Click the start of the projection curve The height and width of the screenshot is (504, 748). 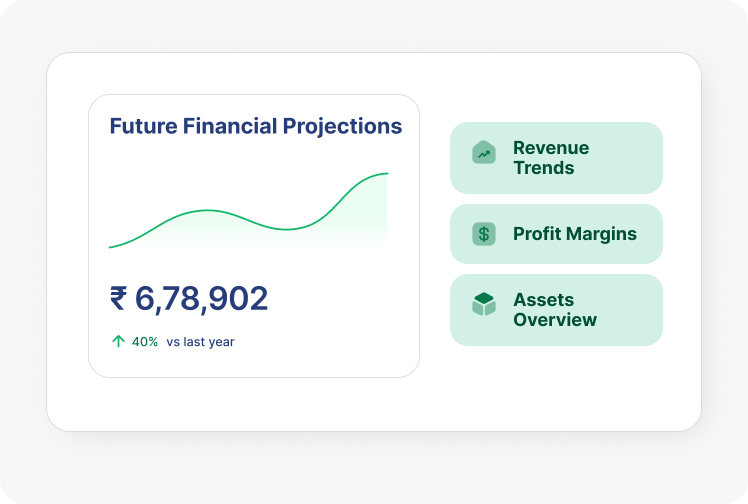coord(111,246)
